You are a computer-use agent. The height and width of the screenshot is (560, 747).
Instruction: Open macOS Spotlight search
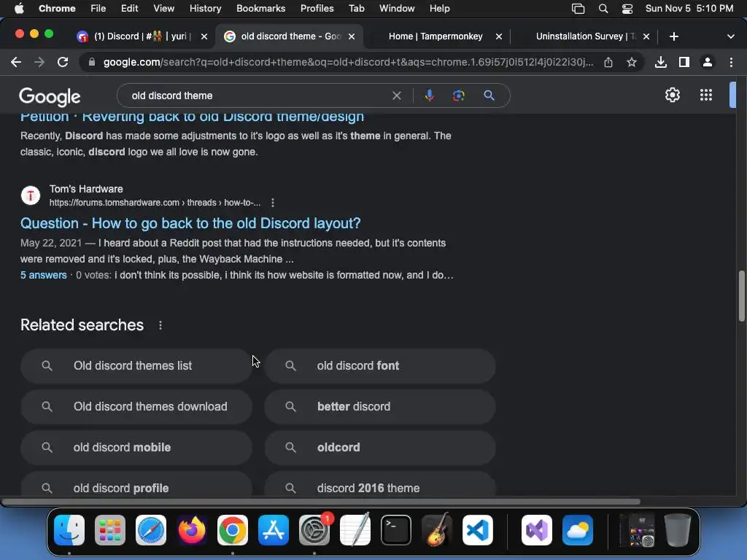pyautogui.click(x=603, y=9)
